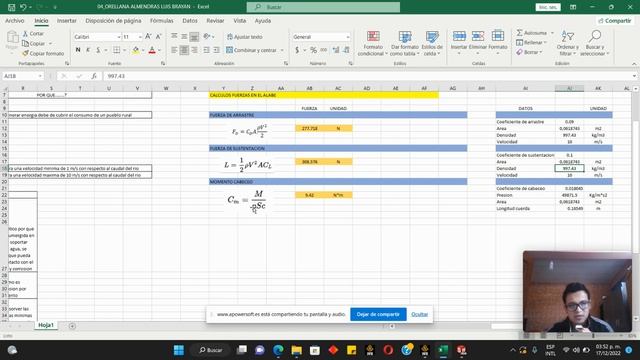Click the Eliminar cells icon
Screen dimensions: 640x360
(478, 36)
